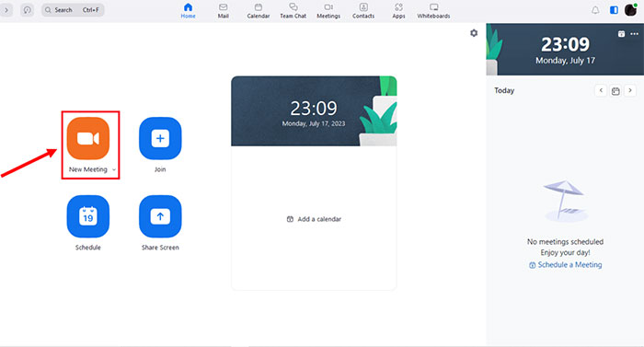Image resolution: width=644 pixels, height=347 pixels.
Task: Open the Mail tab
Action: point(223,11)
